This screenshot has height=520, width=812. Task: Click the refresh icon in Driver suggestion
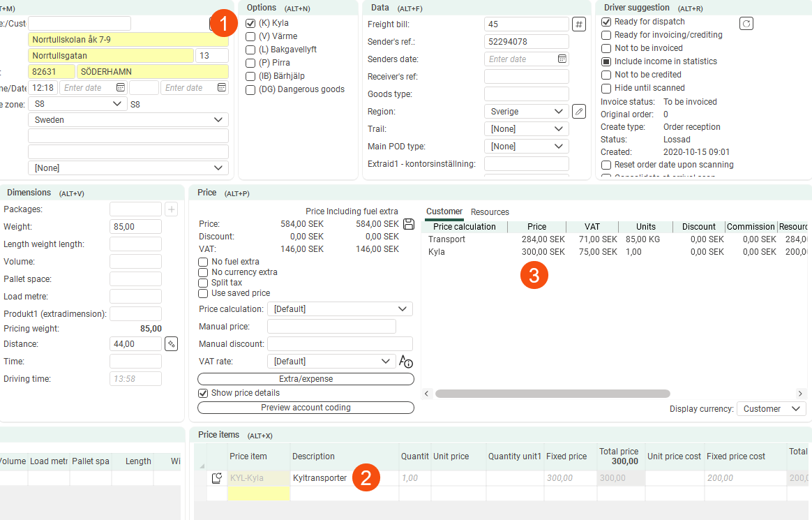[x=746, y=23]
